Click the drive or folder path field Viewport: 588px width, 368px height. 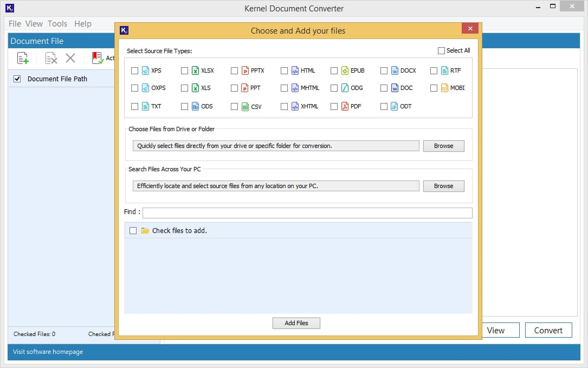(276, 146)
